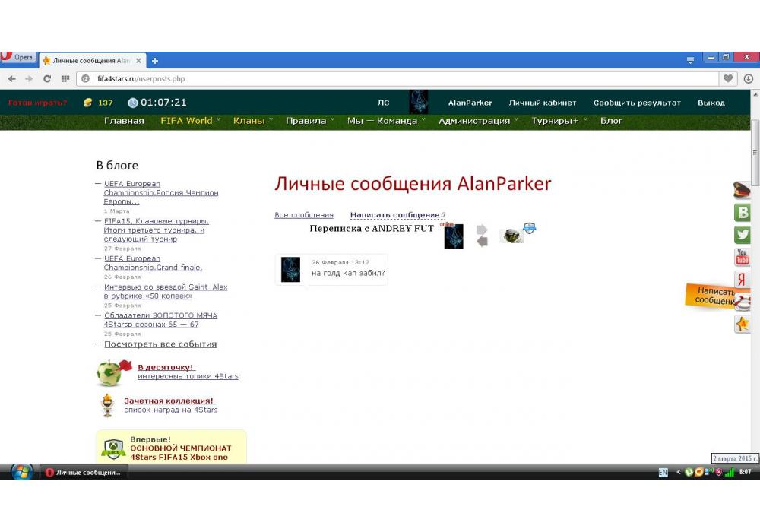Open the Speed Dial grid icon
The image size is (760, 532).
coord(65,79)
